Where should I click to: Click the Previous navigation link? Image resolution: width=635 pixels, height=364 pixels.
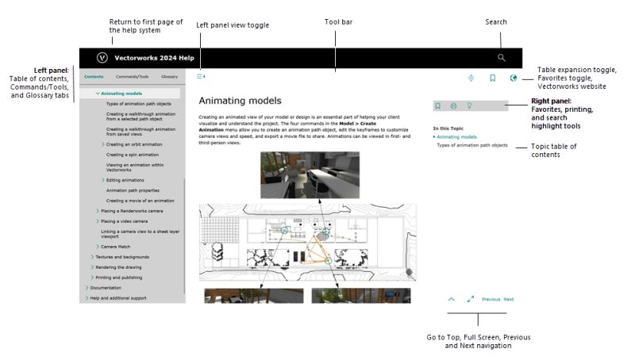(x=491, y=299)
